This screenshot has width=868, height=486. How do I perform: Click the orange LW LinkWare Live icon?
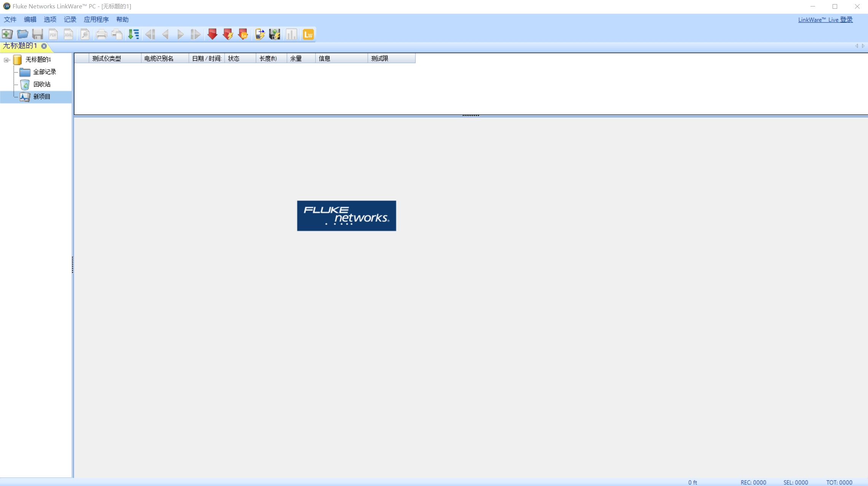coord(308,34)
